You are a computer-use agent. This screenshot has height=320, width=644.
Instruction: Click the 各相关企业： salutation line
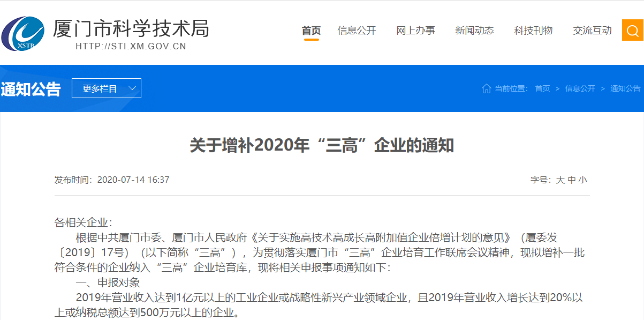point(84,222)
